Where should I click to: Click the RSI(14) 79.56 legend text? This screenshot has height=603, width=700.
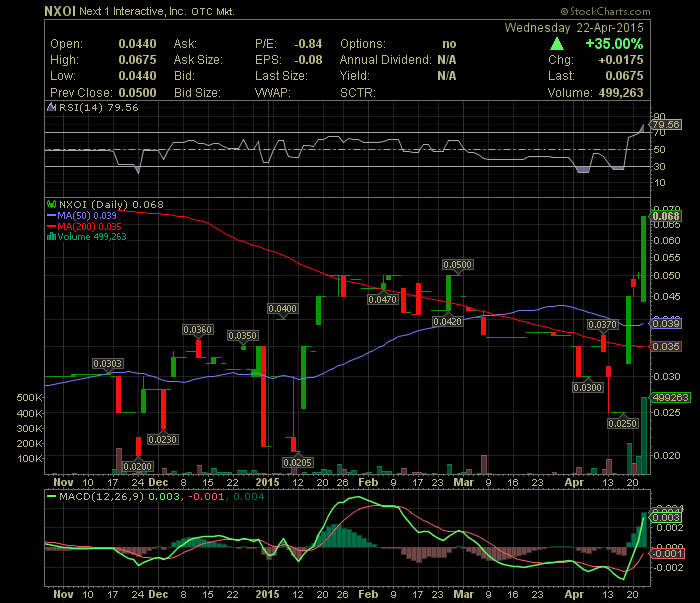click(98, 108)
